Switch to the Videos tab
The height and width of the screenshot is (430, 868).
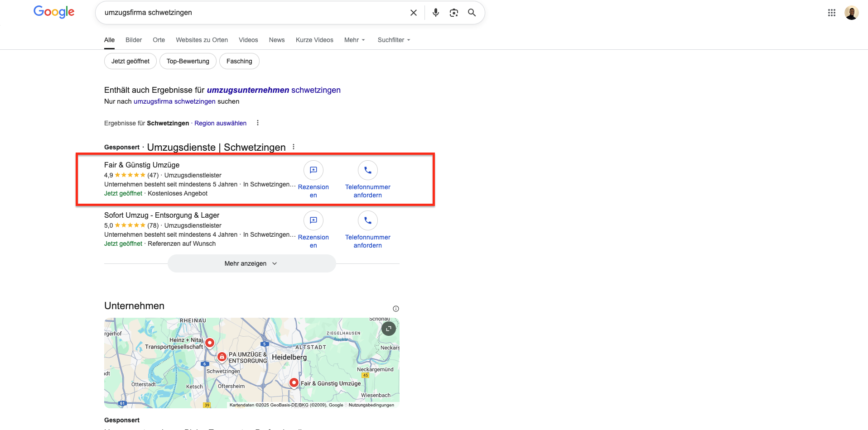(x=248, y=40)
